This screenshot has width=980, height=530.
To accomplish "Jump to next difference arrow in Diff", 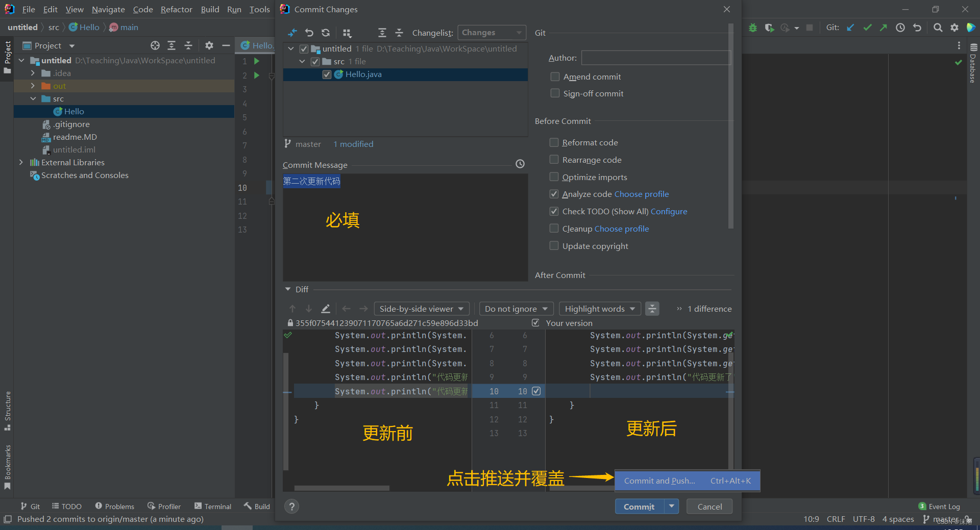I will (x=309, y=309).
